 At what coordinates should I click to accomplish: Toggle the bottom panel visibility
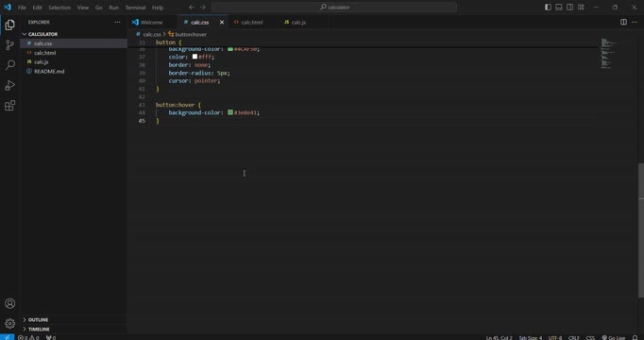click(559, 7)
